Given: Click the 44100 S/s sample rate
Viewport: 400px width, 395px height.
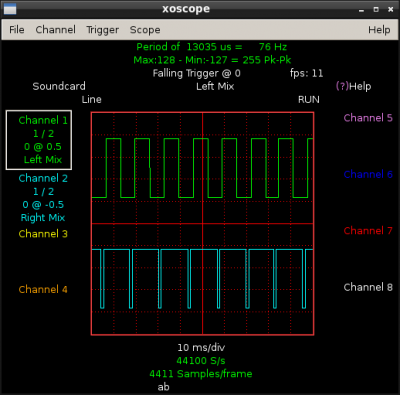Looking at the screenshot, I should pos(201,361).
